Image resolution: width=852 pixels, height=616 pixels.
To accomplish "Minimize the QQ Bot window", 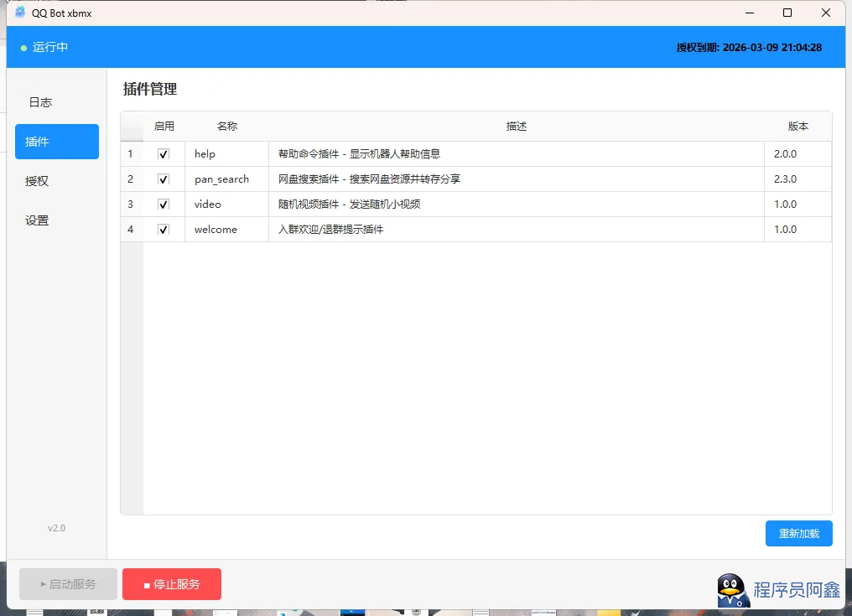I will [748, 13].
